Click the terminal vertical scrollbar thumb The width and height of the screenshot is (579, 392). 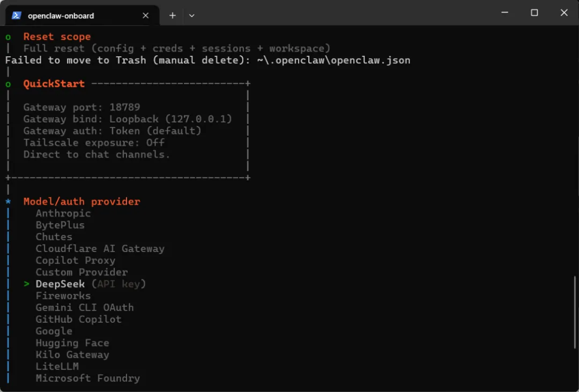point(575,312)
